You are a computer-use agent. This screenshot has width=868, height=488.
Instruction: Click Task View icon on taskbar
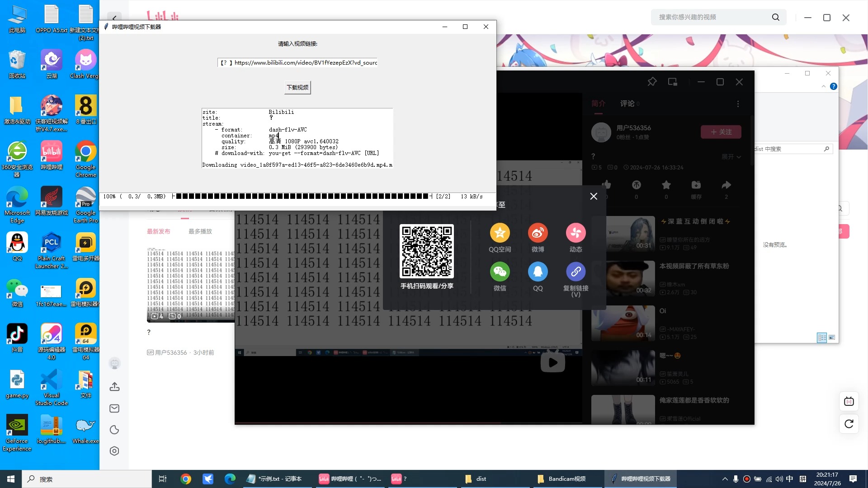click(x=163, y=479)
